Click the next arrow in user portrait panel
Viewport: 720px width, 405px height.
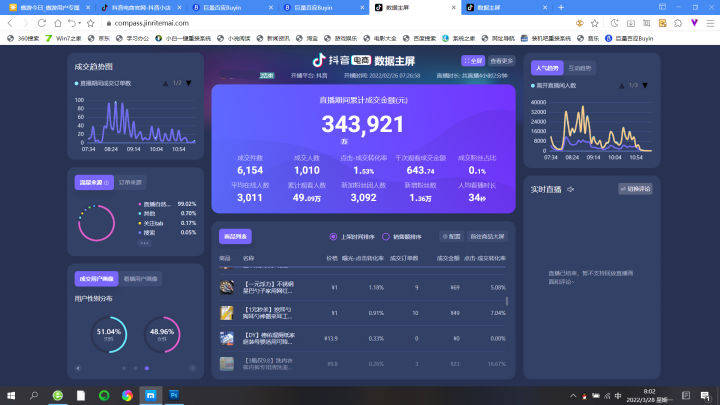192,368
